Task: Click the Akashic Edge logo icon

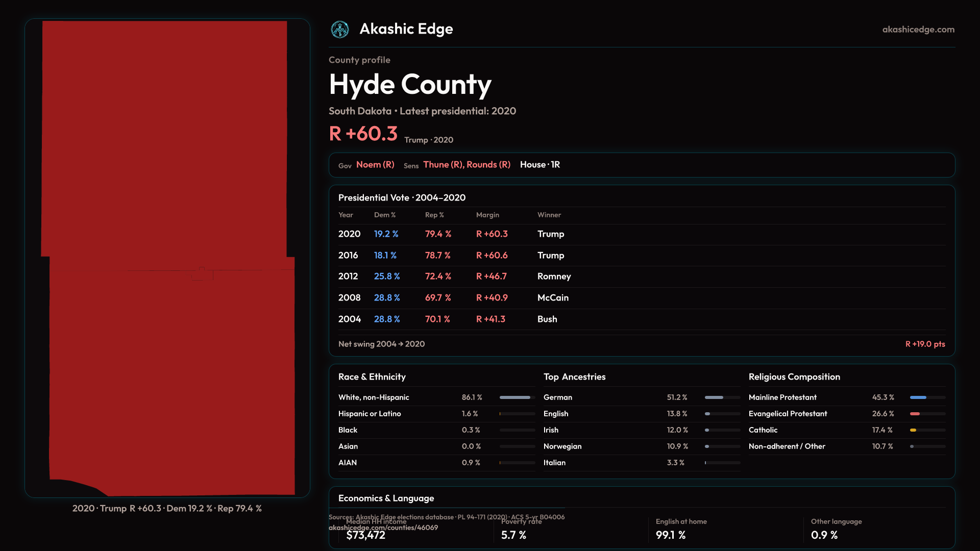Action: pyautogui.click(x=339, y=29)
